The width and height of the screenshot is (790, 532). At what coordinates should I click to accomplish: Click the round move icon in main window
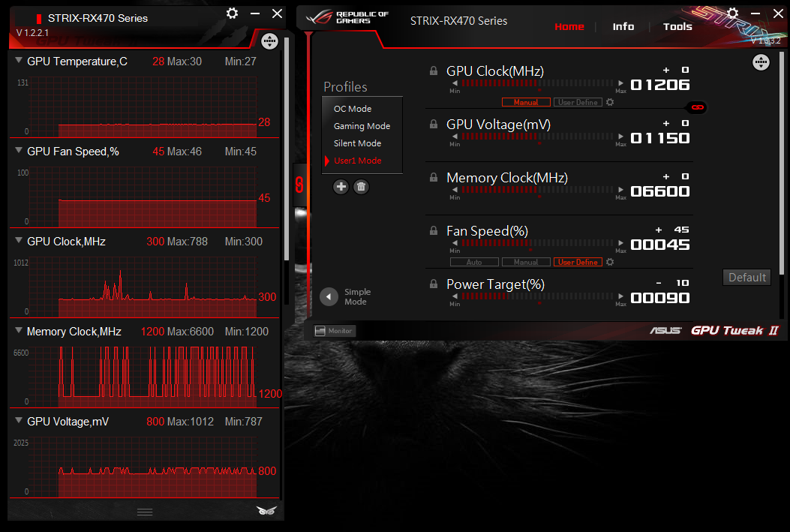coord(761,62)
